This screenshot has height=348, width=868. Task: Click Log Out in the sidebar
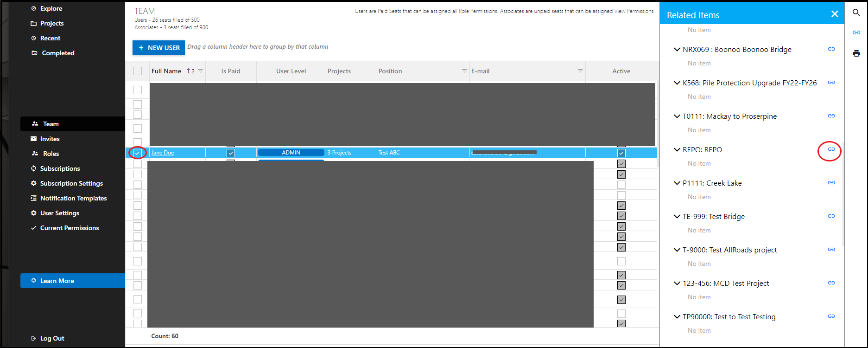coord(52,338)
